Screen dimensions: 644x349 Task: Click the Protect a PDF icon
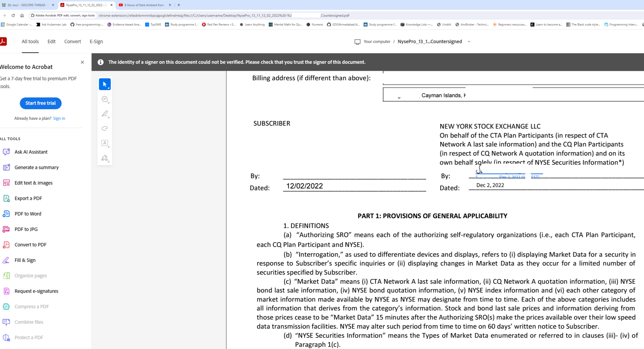coord(6,337)
